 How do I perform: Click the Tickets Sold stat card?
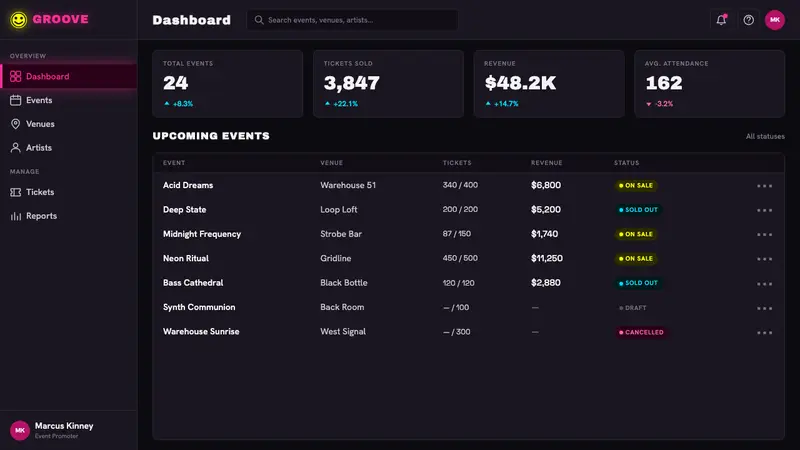[x=388, y=84]
